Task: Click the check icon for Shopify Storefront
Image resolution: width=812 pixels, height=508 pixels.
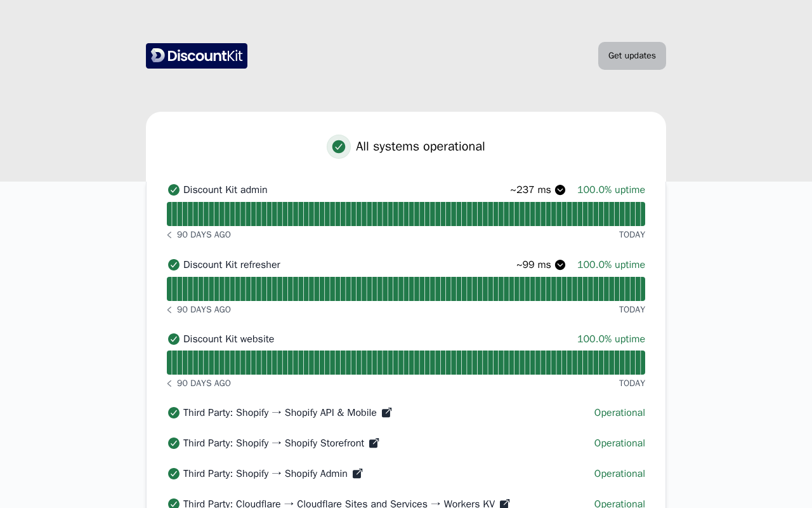Action: pyautogui.click(x=174, y=443)
